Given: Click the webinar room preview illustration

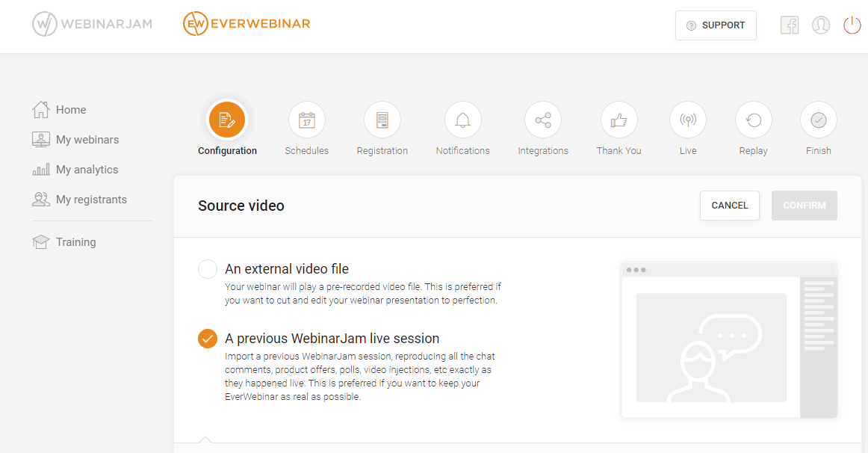Looking at the screenshot, I should coord(729,340).
